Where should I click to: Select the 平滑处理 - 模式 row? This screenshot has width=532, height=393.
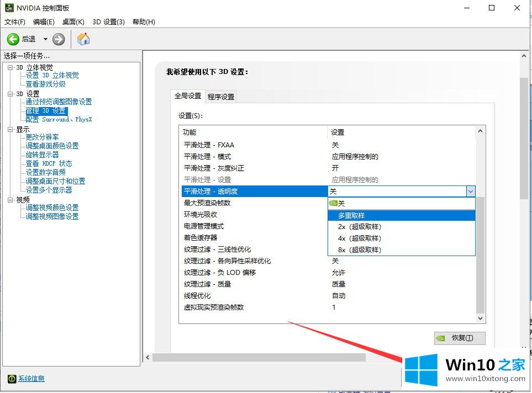(328, 157)
